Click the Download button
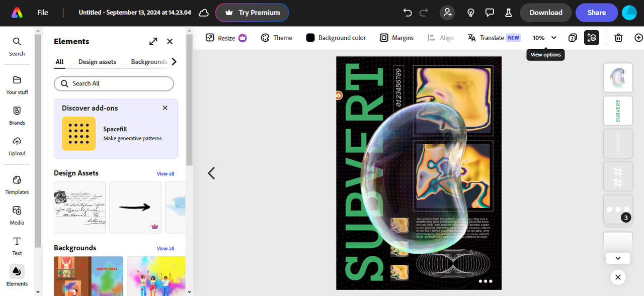This screenshot has height=296, width=644. (545, 13)
